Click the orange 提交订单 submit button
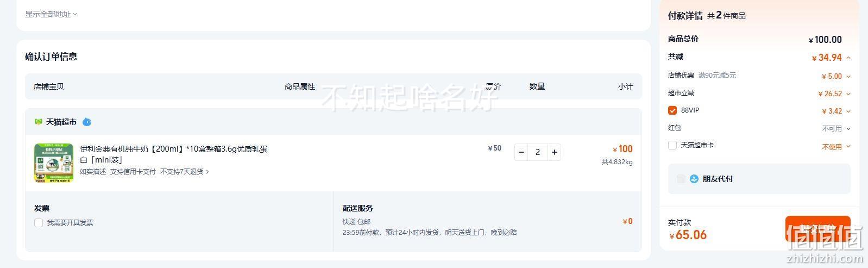The width and height of the screenshot is (868, 268). pyautogui.click(x=817, y=229)
